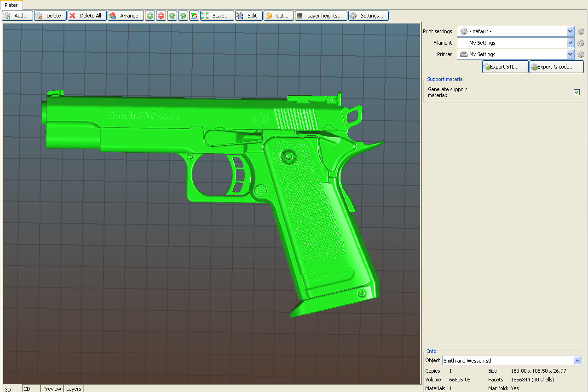Click the Export G-code button
Image resolution: width=588 pixels, height=392 pixels.
pyautogui.click(x=556, y=66)
